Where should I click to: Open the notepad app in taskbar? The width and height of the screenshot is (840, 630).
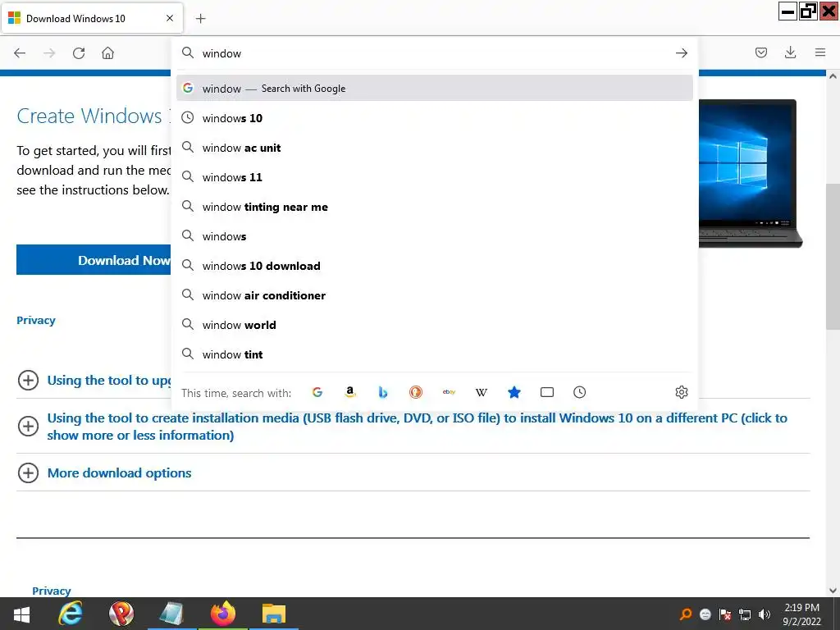point(172,614)
